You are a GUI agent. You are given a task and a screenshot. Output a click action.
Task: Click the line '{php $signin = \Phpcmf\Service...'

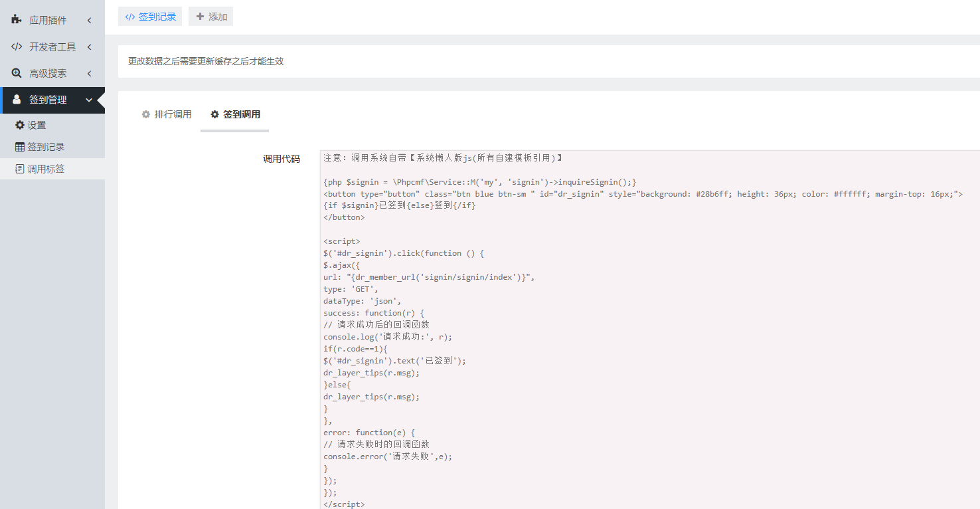[480, 182]
